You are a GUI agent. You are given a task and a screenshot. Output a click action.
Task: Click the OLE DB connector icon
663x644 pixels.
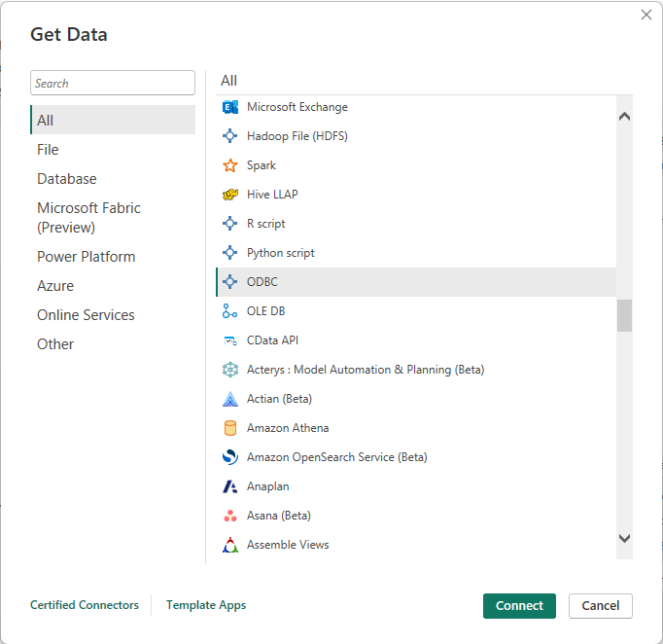pos(230,311)
